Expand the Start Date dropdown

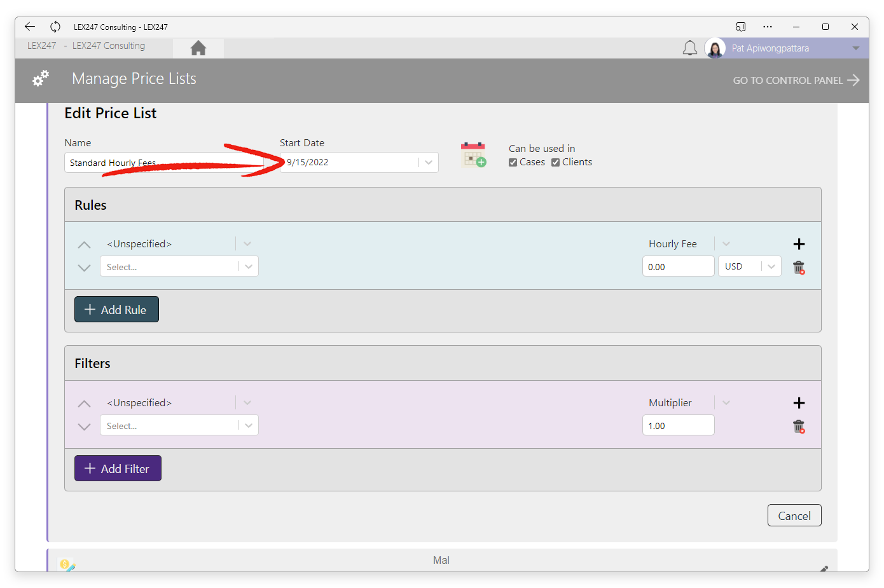[x=429, y=162]
